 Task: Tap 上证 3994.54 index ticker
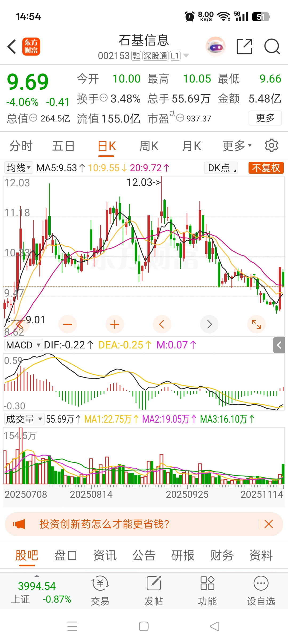click(x=41, y=592)
